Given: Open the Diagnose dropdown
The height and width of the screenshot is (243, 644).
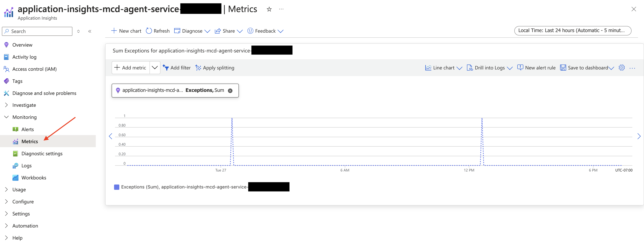Looking at the screenshot, I should tap(192, 31).
